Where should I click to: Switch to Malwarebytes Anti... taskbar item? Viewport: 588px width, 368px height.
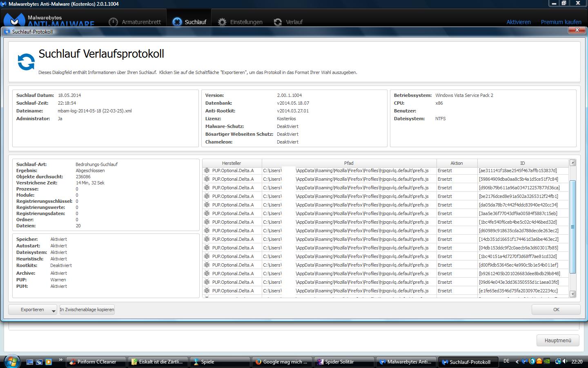click(x=406, y=362)
